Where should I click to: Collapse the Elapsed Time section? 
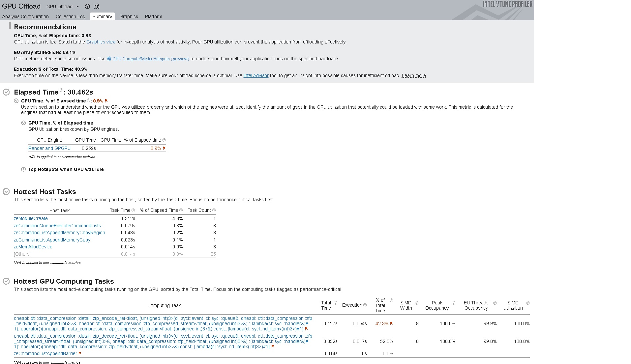point(6,92)
